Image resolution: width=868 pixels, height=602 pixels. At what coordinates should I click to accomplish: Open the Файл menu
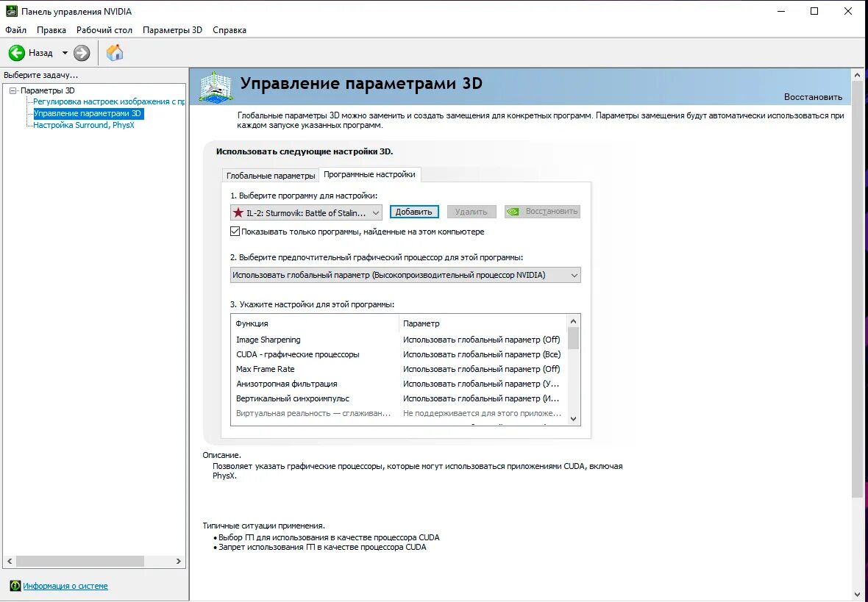tap(16, 30)
